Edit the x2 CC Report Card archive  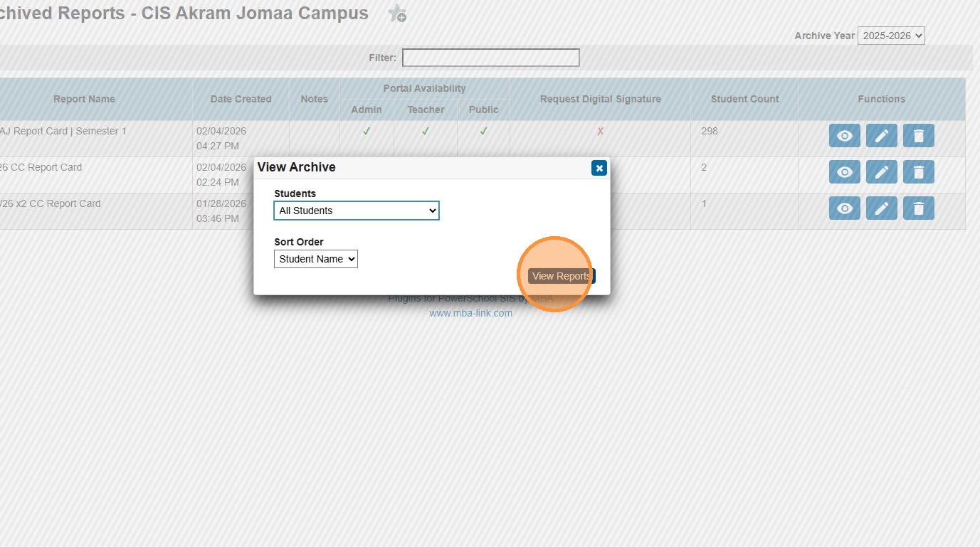pyautogui.click(x=881, y=208)
